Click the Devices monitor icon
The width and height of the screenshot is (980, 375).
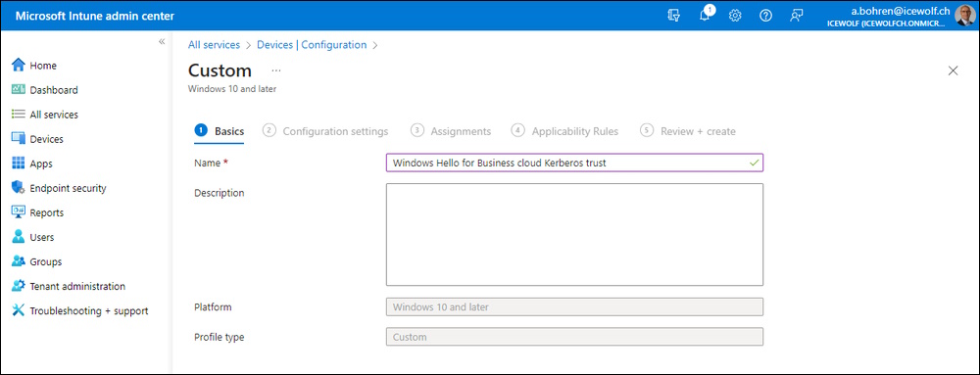click(18, 138)
